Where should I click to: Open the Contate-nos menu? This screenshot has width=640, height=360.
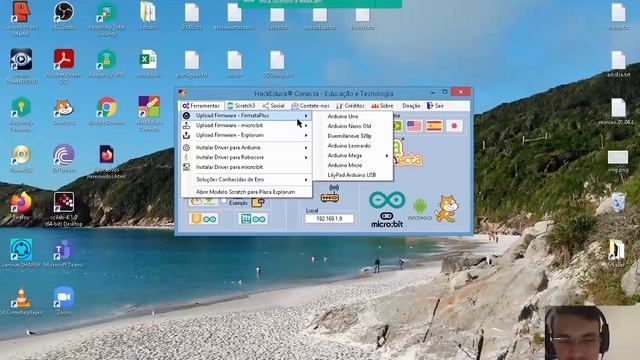click(x=310, y=106)
